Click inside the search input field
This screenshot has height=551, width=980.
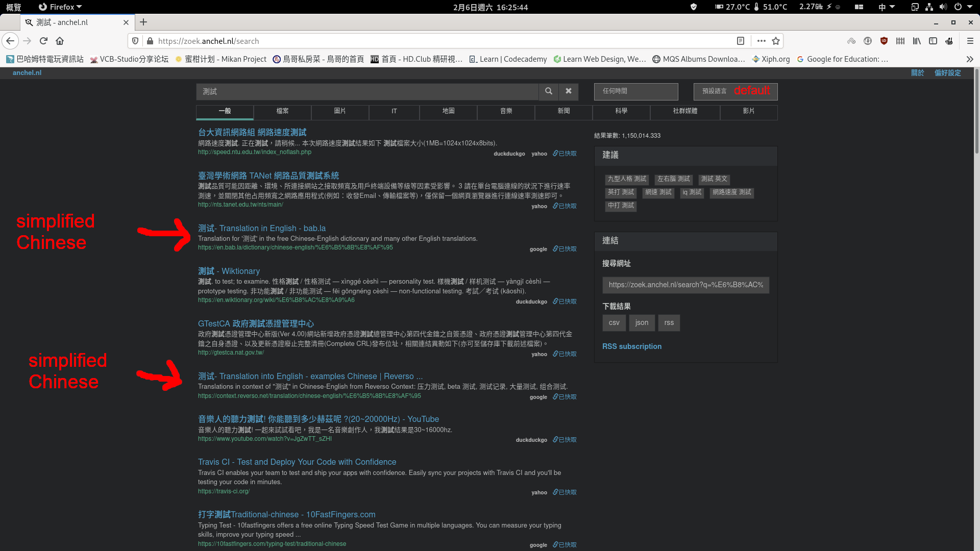click(x=357, y=92)
